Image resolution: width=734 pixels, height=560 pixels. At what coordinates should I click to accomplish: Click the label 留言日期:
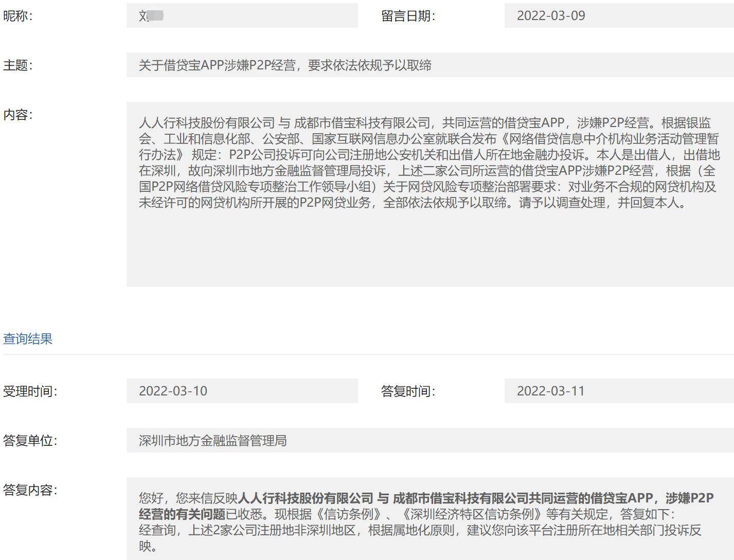(408, 16)
